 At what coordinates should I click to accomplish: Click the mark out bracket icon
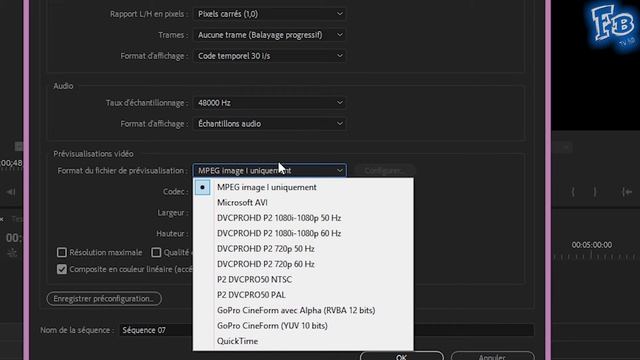(x=595, y=192)
